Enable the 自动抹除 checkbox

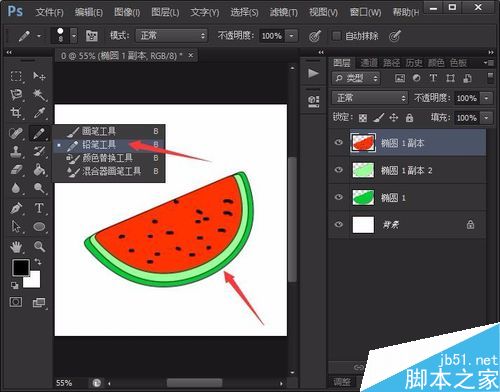tap(336, 35)
